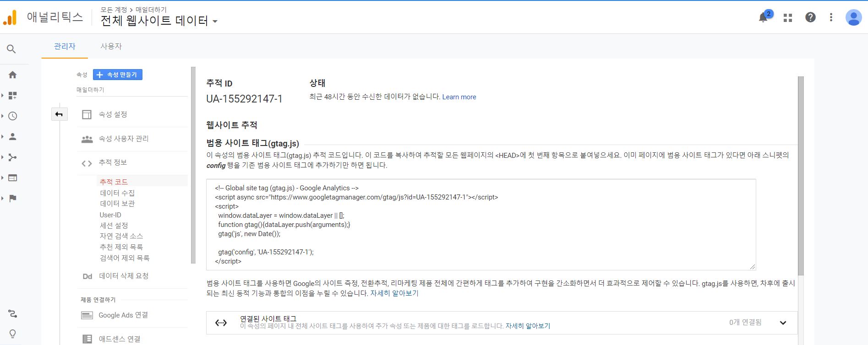
Task: Select 데이터 보관 in submenu
Action: coord(117,204)
